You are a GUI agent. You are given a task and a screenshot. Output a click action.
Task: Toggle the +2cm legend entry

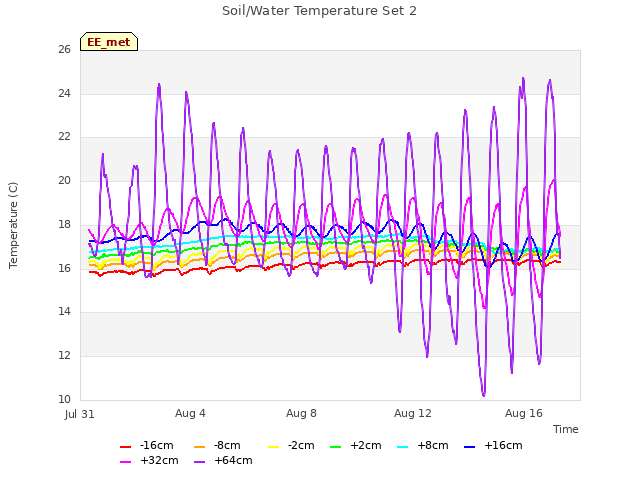pyautogui.click(x=356, y=445)
